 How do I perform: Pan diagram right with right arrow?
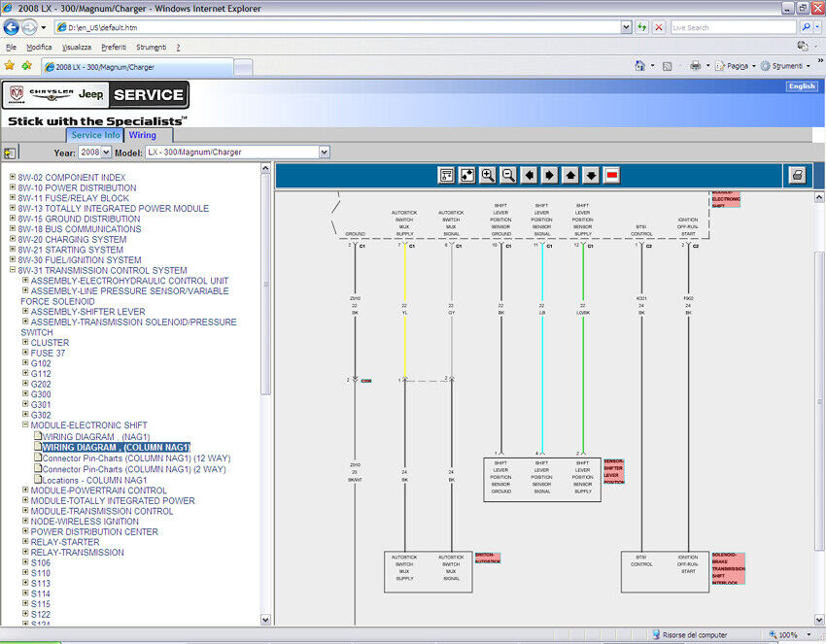(x=549, y=175)
